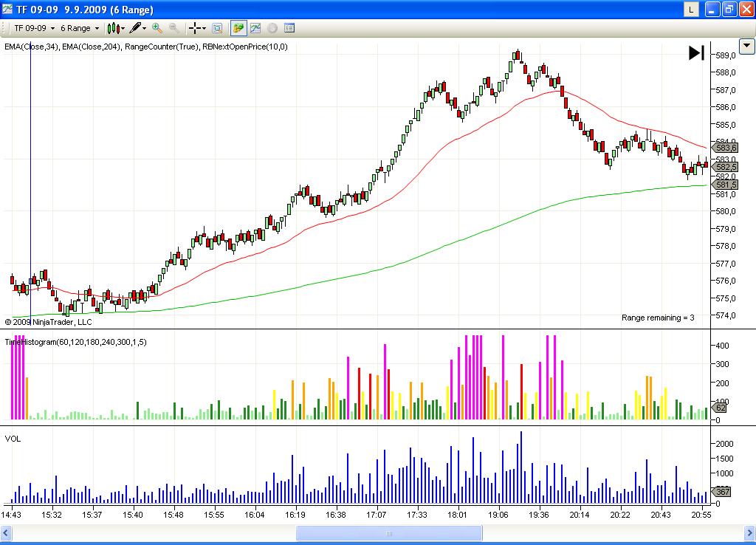The image size is (756, 545).
Task: Open the indicators icon in toolbar
Action: 255,28
